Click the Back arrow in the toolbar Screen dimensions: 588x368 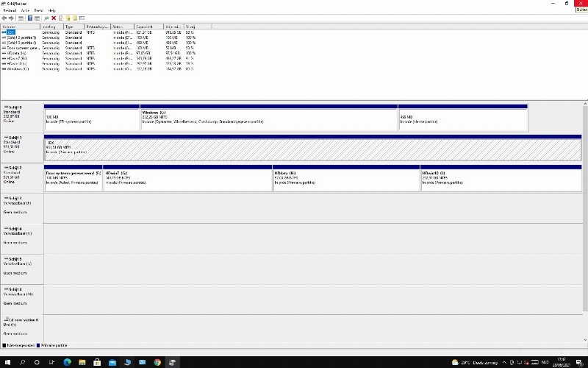click(4, 18)
